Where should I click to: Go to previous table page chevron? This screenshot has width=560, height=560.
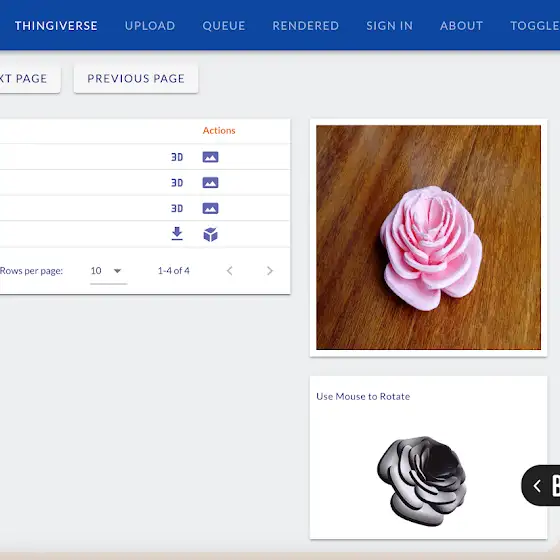click(230, 271)
